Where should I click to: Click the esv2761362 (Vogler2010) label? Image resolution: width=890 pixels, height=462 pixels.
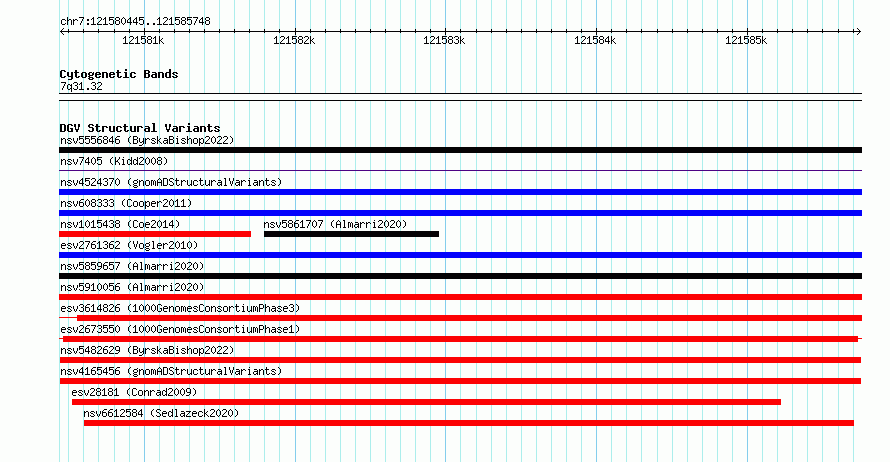[129, 245]
